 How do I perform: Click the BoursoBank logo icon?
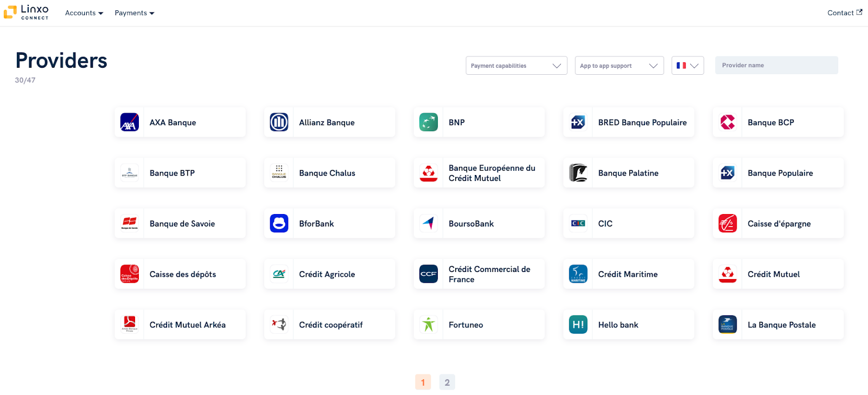[x=429, y=223]
